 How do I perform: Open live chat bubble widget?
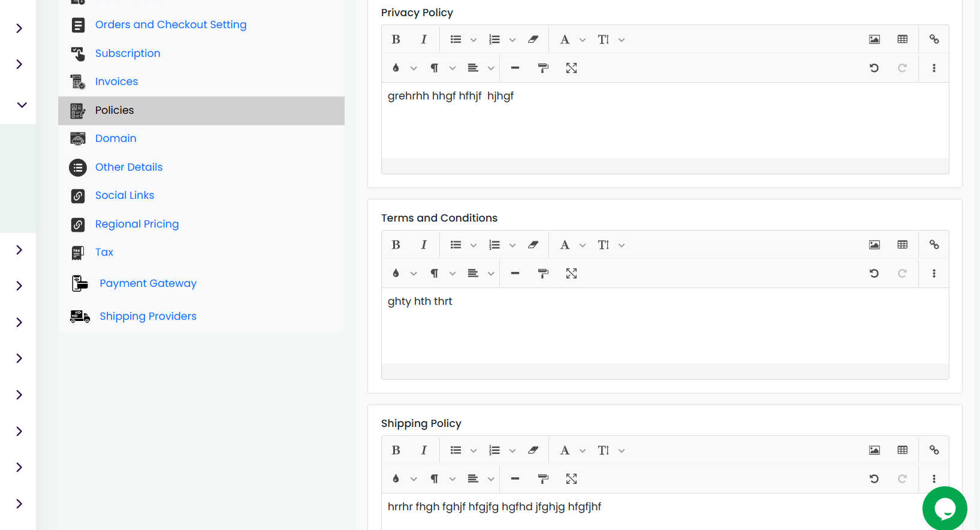(x=945, y=508)
